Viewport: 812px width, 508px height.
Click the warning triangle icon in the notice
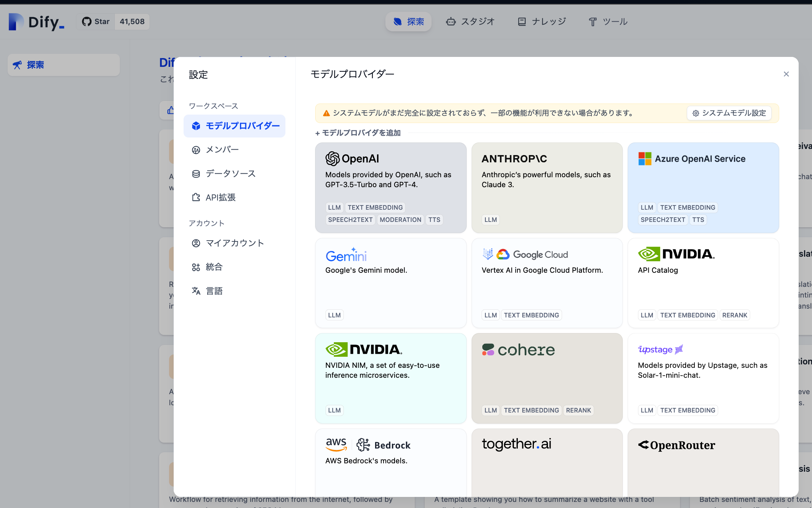[325, 113]
